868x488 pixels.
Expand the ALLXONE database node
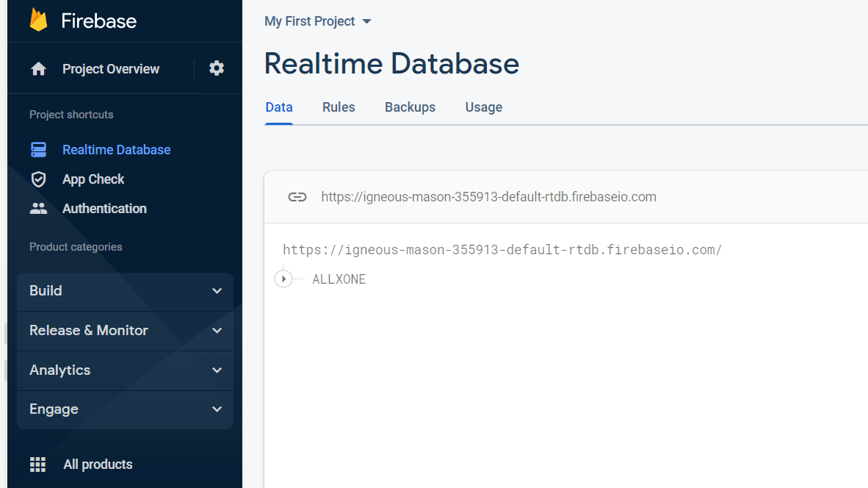click(x=283, y=279)
